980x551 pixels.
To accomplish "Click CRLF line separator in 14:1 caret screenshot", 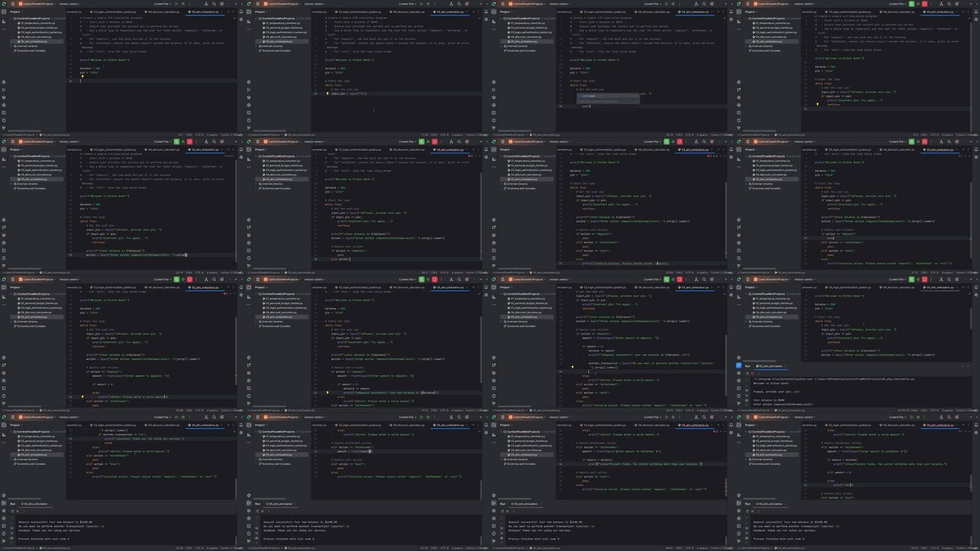I will coord(189,135).
